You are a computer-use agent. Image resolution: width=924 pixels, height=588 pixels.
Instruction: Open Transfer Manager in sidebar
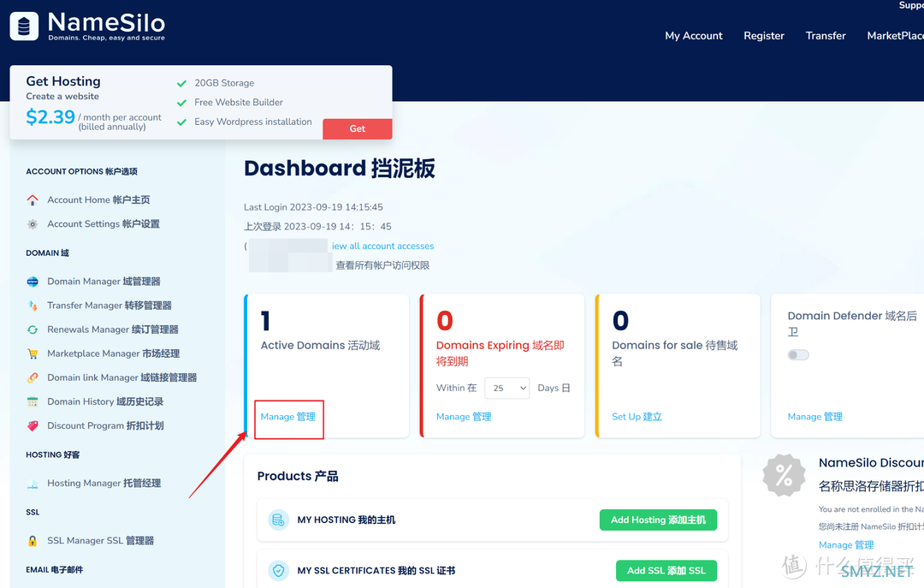110,306
